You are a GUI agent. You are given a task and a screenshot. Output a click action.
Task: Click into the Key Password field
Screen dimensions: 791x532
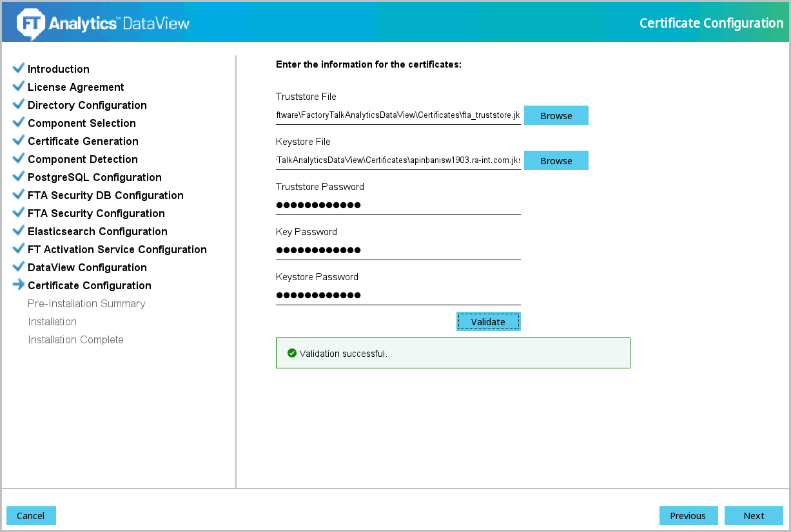[x=398, y=251]
